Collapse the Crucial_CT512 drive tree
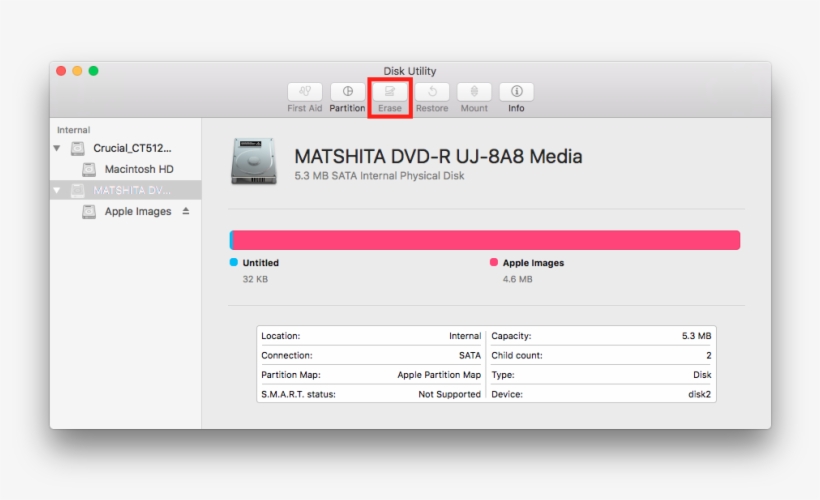The height and width of the screenshot is (500, 820). [x=56, y=149]
